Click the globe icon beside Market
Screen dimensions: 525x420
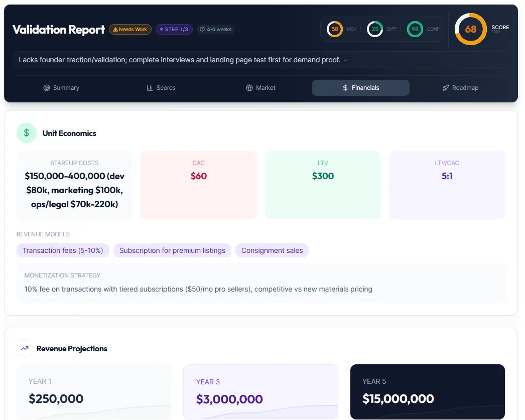248,87
